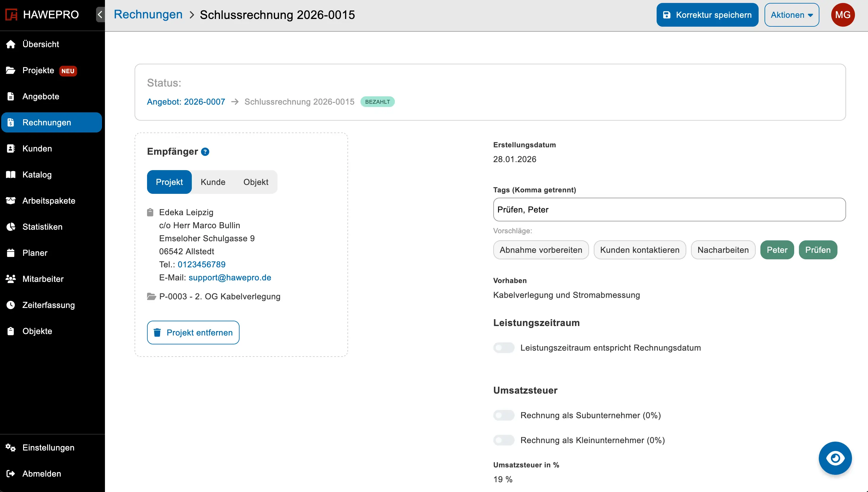868x492 pixels.
Task: Select the Projekte folder icon
Action: [10, 70]
